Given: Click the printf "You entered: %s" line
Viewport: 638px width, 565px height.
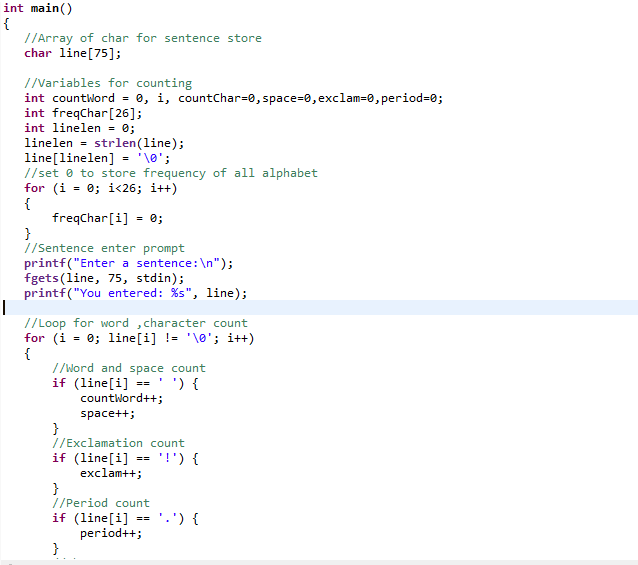Looking at the screenshot, I should pos(135,293).
